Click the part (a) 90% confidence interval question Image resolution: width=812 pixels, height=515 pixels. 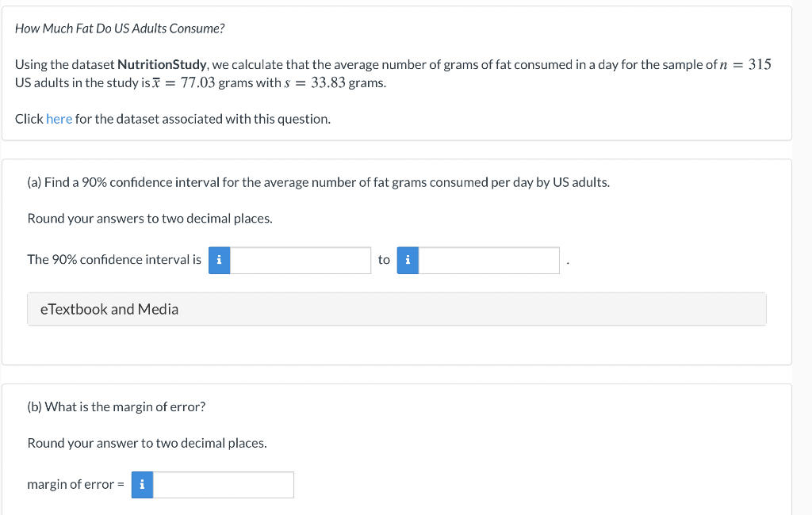click(319, 182)
